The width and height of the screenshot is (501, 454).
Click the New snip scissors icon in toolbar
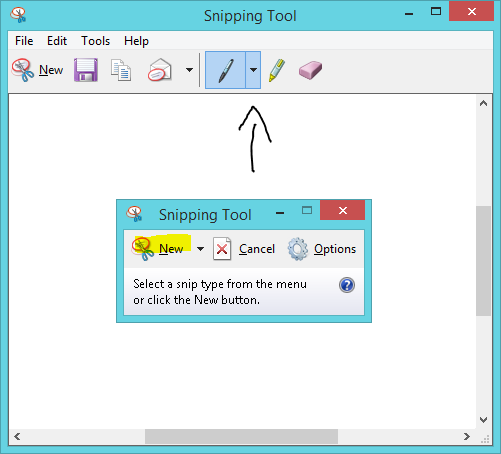click(23, 70)
